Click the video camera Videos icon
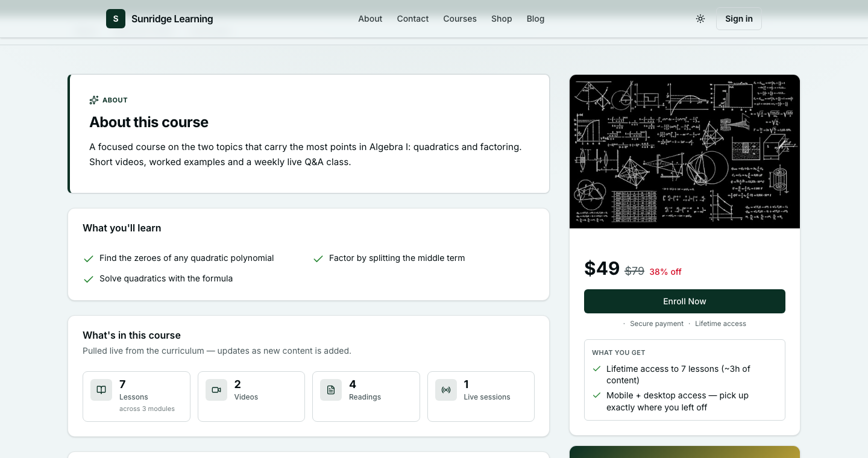The width and height of the screenshot is (868, 458). pos(216,390)
